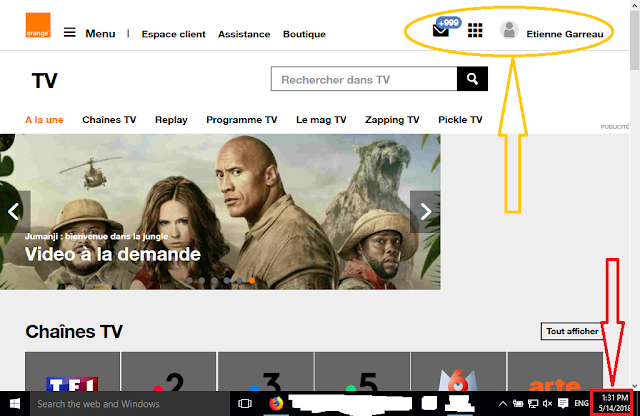Click the black search magnifier button
640x416 pixels.
pyautogui.click(x=472, y=79)
